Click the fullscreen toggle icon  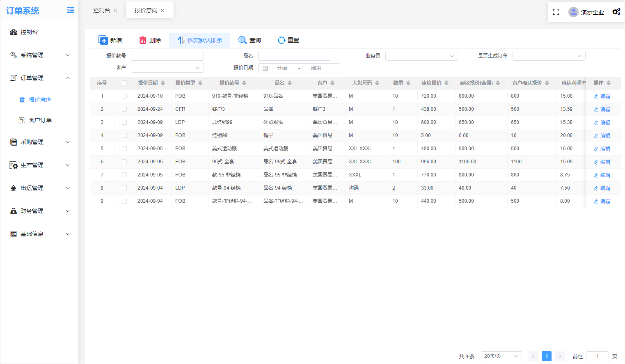click(x=556, y=12)
